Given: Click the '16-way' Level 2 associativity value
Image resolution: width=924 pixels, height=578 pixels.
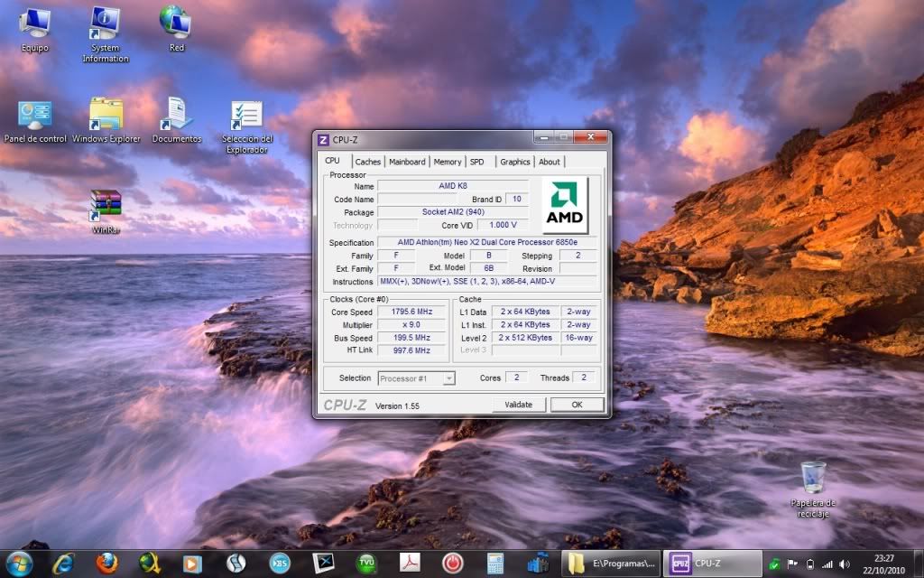Looking at the screenshot, I should point(578,338).
